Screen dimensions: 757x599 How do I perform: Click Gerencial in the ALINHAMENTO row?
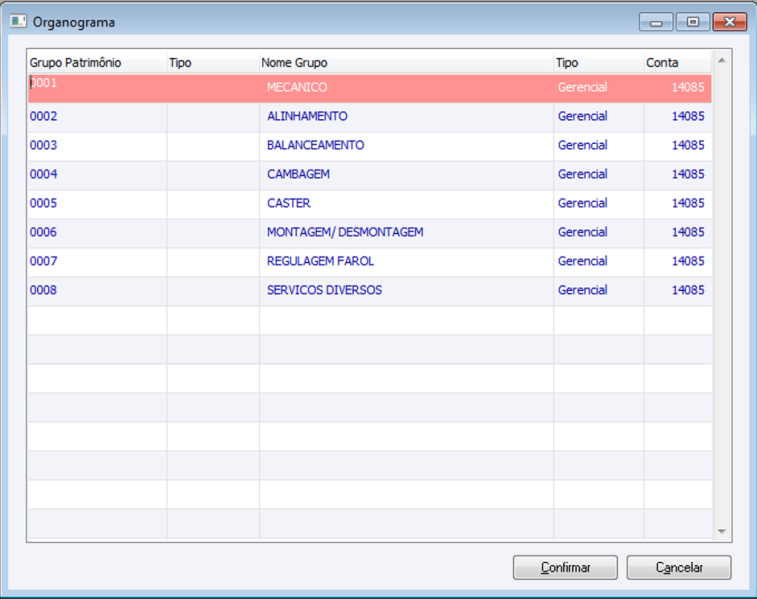[x=582, y=116]
